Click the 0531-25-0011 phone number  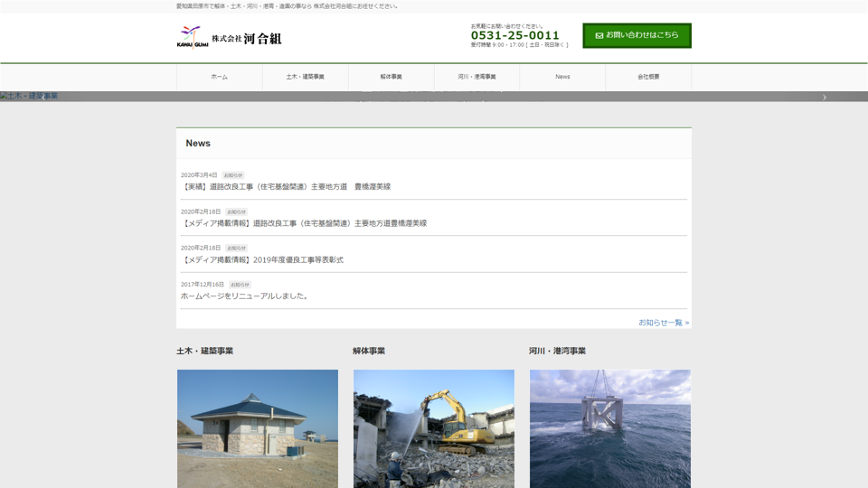(x=514, y=35)
